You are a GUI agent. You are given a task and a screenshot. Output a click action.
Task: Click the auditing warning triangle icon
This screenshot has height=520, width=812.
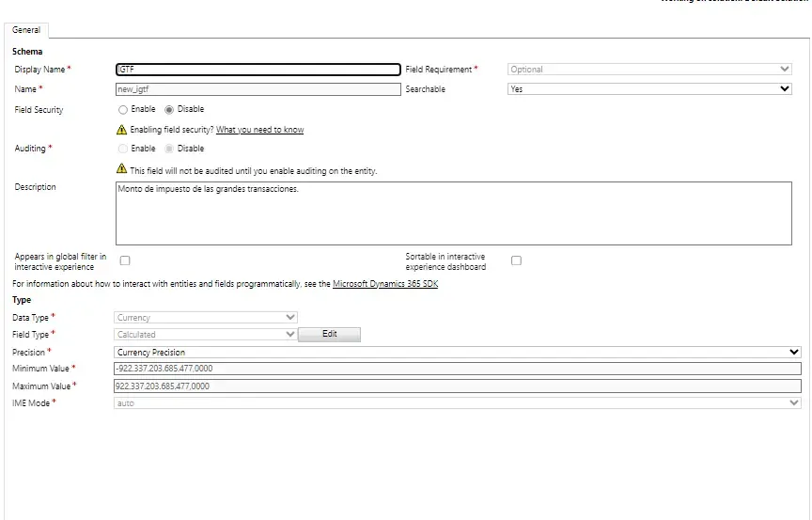pyautogui.click(x=122, y=169)
